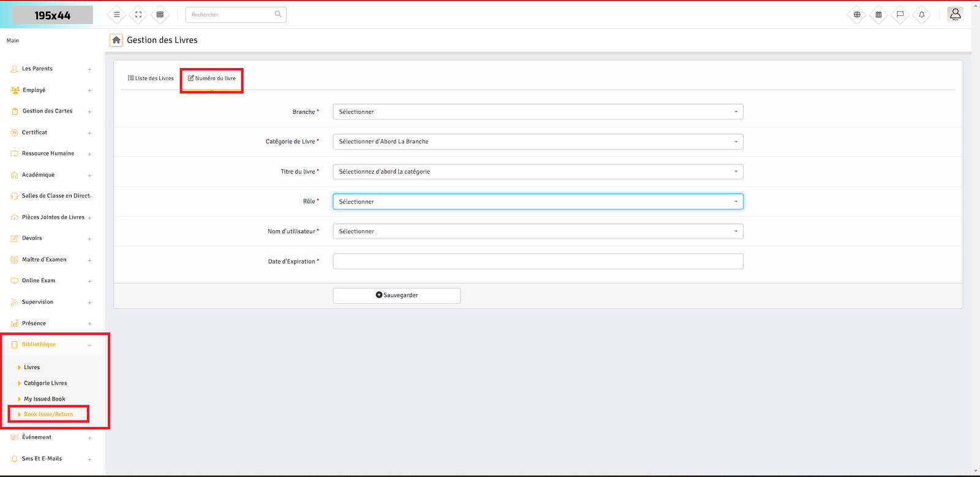Click the globe language icon
Viewport: 980px width, 477px height.
(857, 15)
